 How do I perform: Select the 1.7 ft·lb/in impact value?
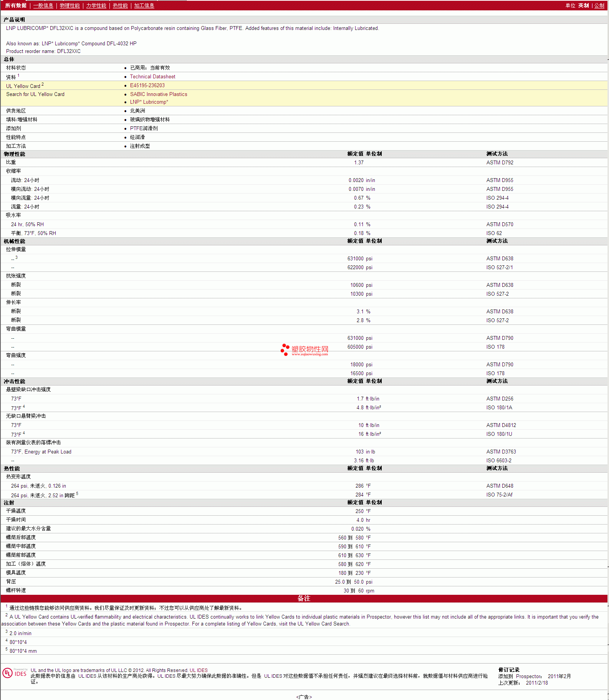coord(368,399)
